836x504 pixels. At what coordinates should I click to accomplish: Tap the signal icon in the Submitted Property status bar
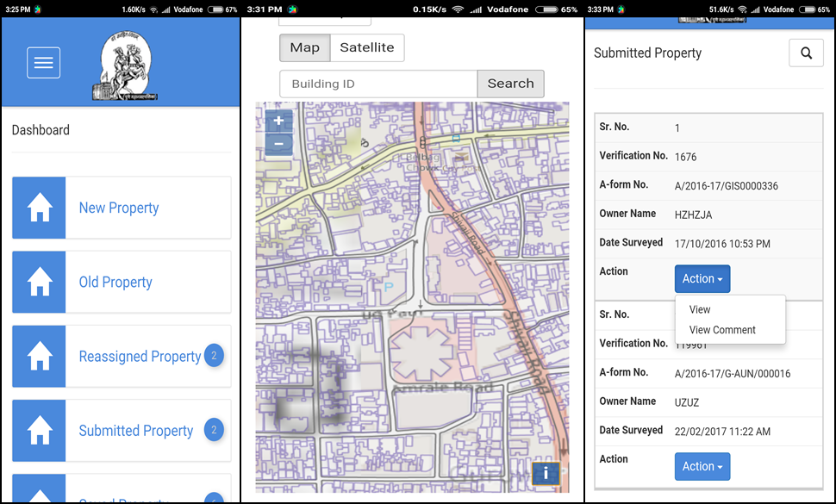(x=755, y=9)
